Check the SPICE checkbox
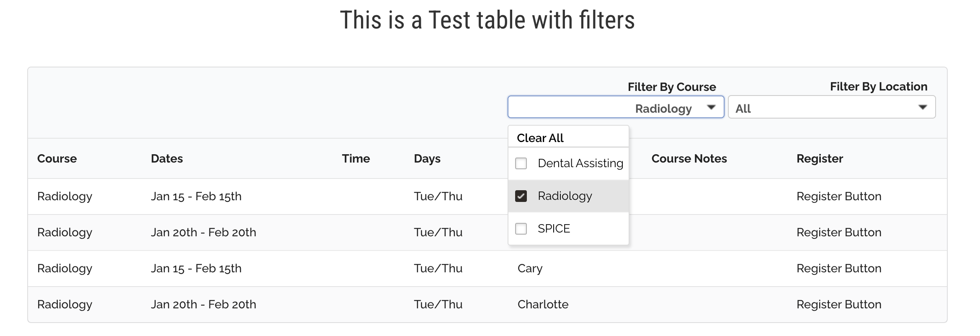Screen dimensions: 980x336 point(521,229)
